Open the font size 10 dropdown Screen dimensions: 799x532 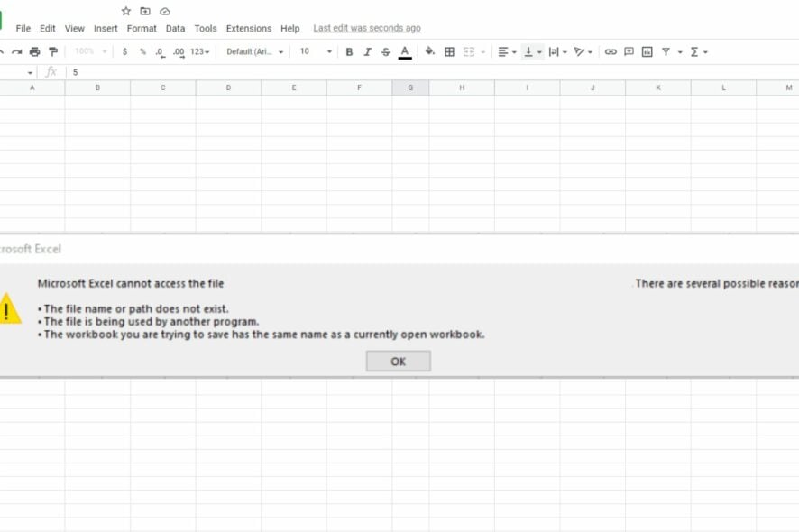[316, 51]
